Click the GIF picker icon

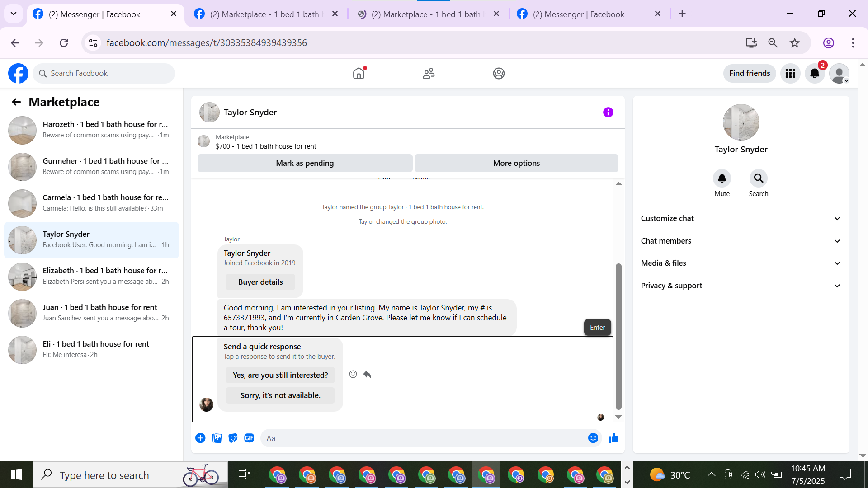point(249,438)
